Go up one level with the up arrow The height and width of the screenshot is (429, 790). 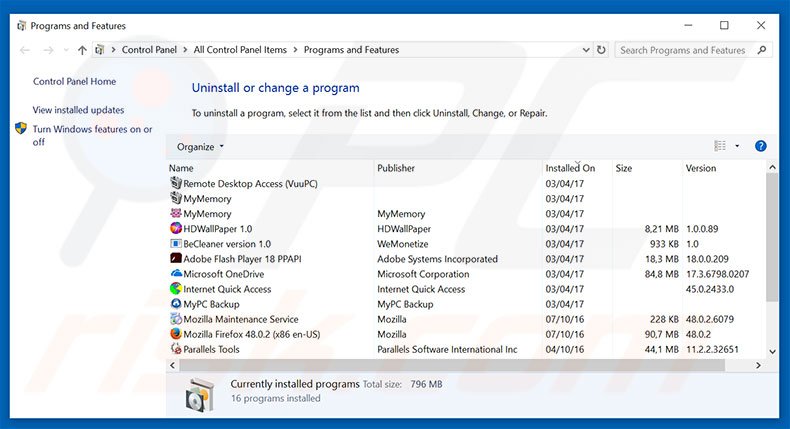click(x=82, y=50)
